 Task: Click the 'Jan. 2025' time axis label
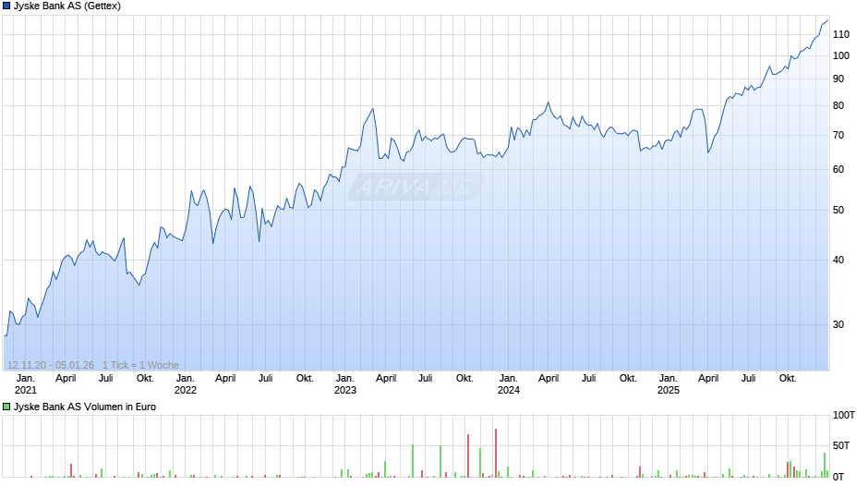point(669,384)
